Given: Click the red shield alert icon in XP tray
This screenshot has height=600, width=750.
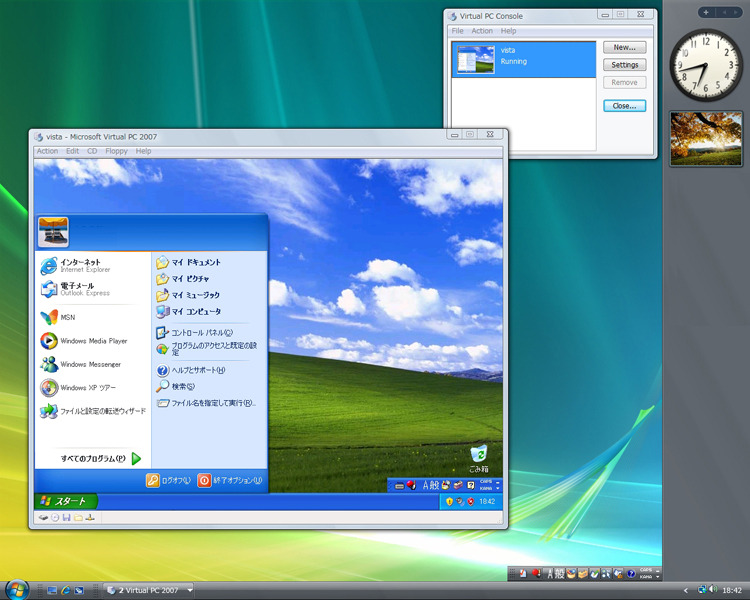Looking at the screenshot, I should coord(470,501).
